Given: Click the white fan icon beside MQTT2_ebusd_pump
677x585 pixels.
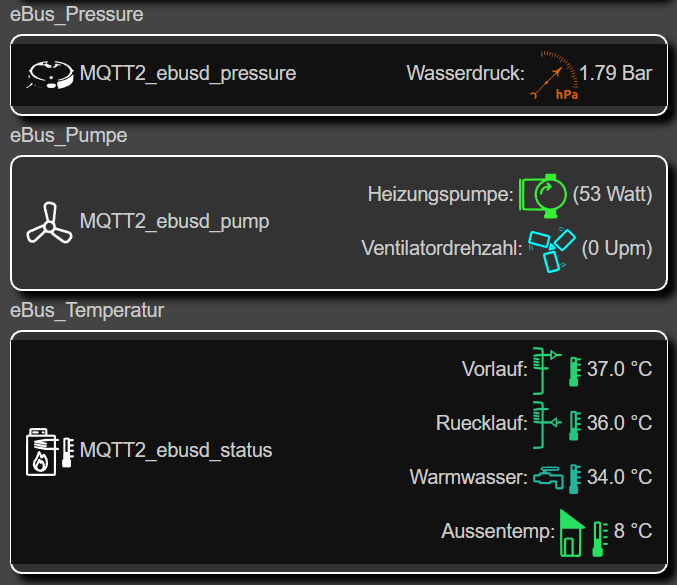Looking at the screenshot, I should (x=49, y=223).
